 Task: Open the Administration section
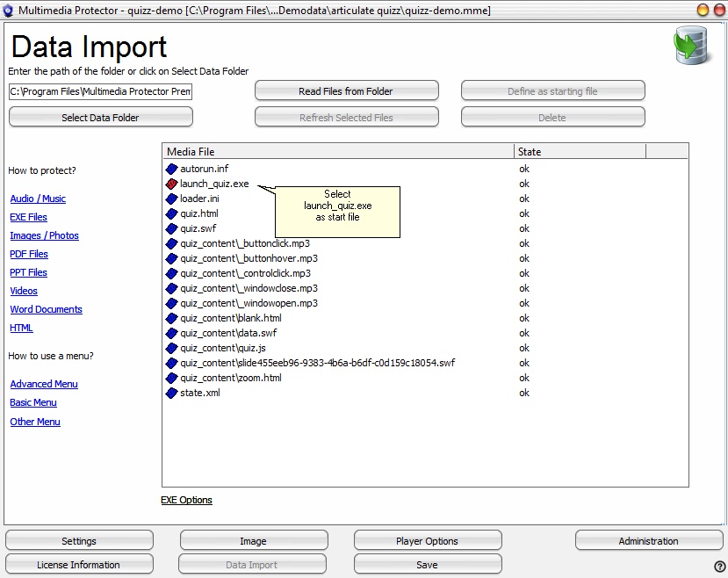(648, 541)
